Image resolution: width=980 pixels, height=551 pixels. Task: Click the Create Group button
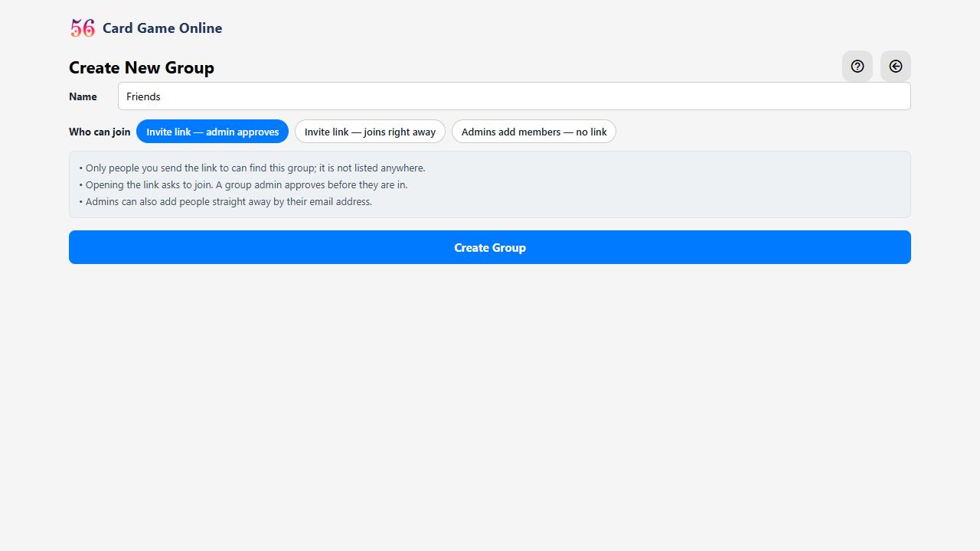pos(490,247)
